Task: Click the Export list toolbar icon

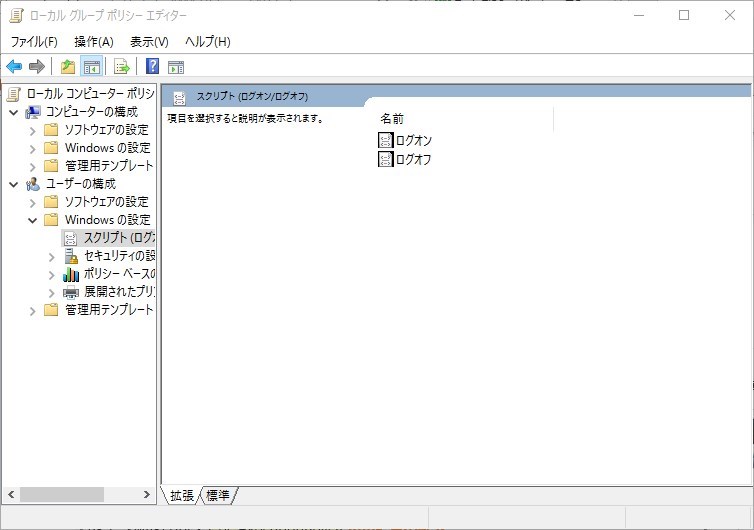Action: click(x=122, y=66)
